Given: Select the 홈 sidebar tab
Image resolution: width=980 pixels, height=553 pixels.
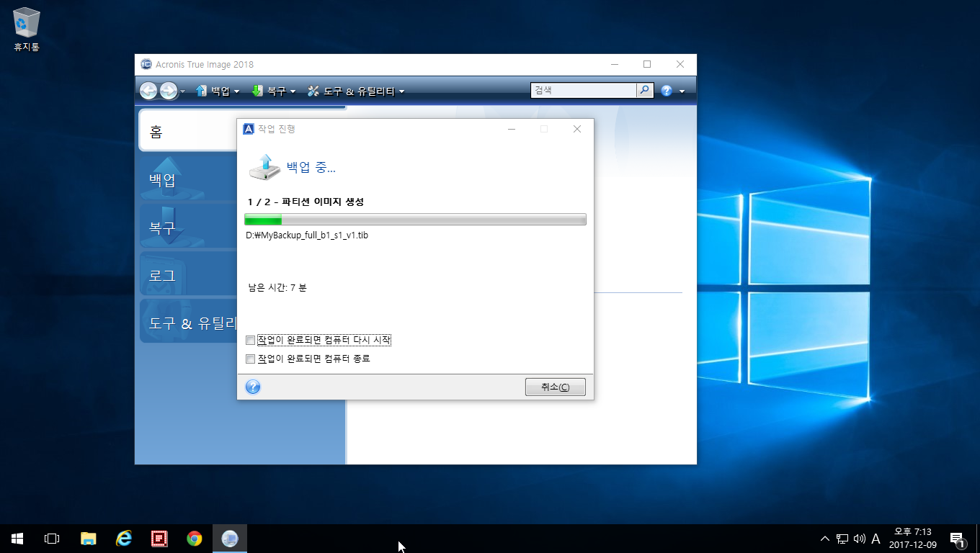Looking at the screenshot, I should coord(188,131).
